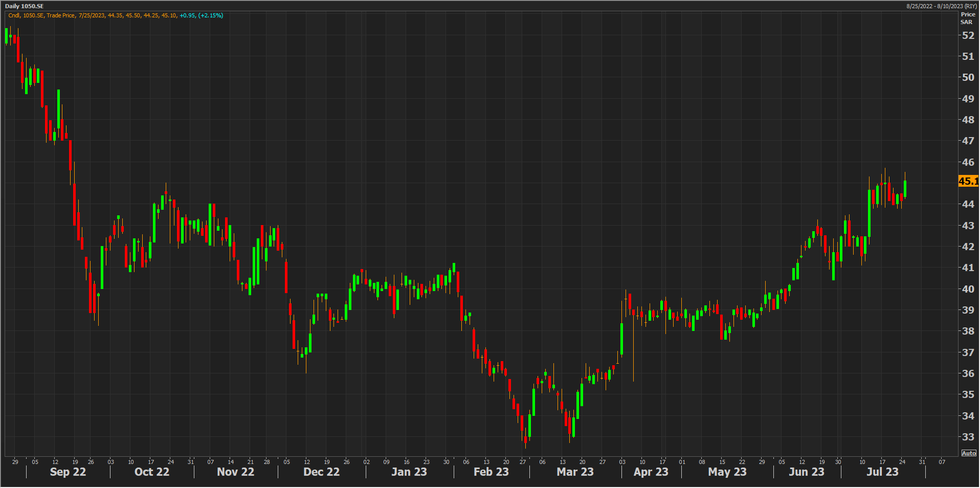
Task: Select the Dec 22 month label
Action: [x=321, y=472]
